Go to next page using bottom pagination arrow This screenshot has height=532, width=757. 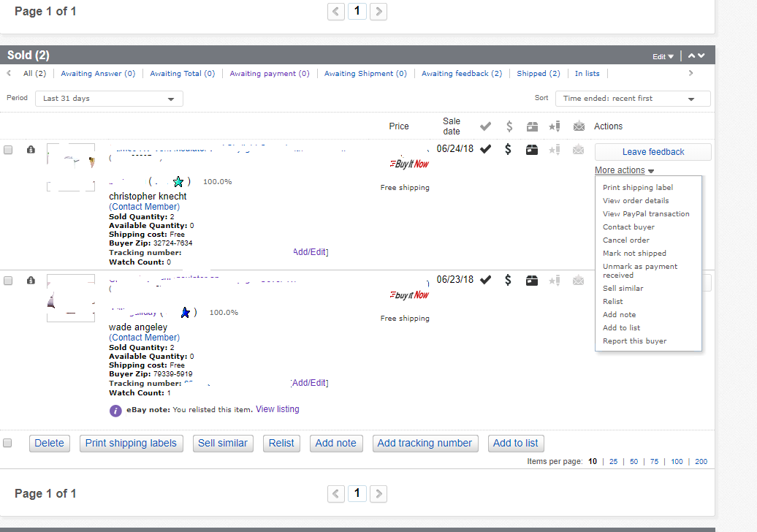coord(378,493)
